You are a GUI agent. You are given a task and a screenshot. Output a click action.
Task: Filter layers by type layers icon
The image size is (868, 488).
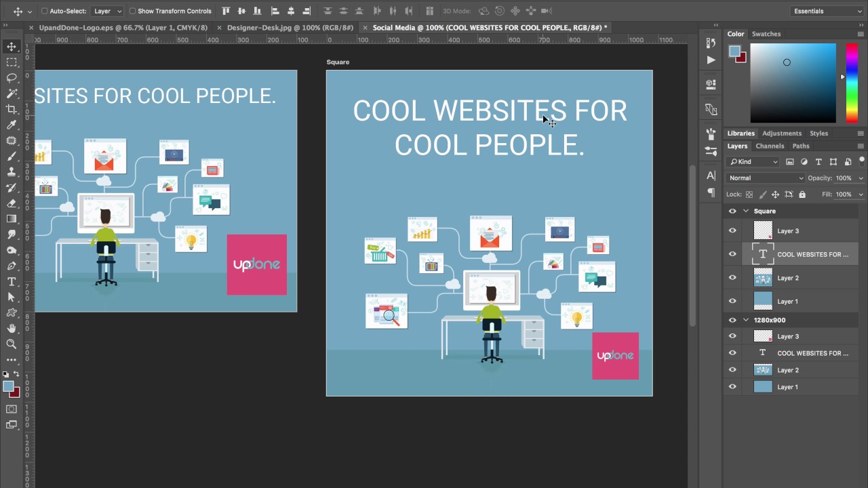tap(818, 162)
